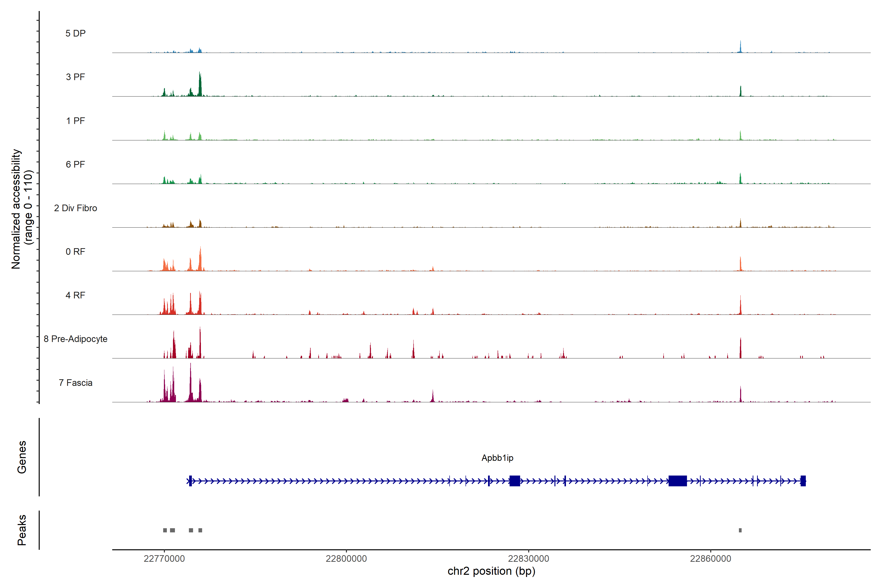882x588 pixels.
Task: Click the 22800000 axis tick label
Action: (x=346, y=559)
